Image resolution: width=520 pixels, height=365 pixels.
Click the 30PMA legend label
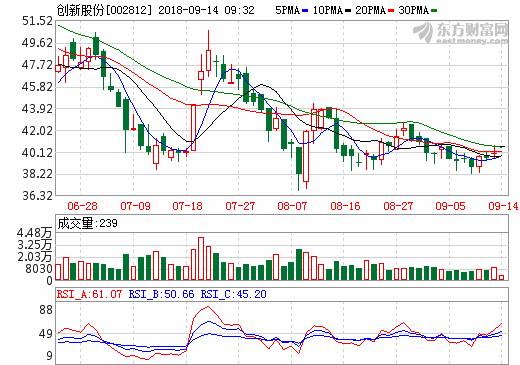pos(414,10)
